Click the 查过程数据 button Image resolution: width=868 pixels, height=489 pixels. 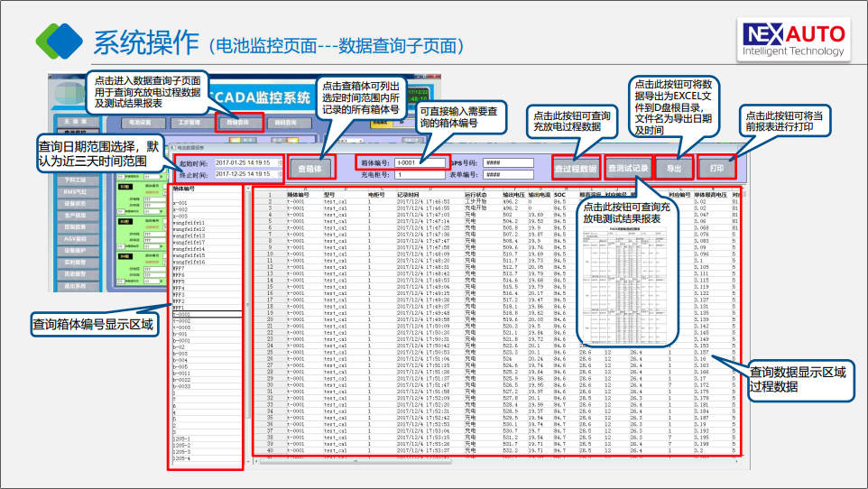click(x=576, y=169)
